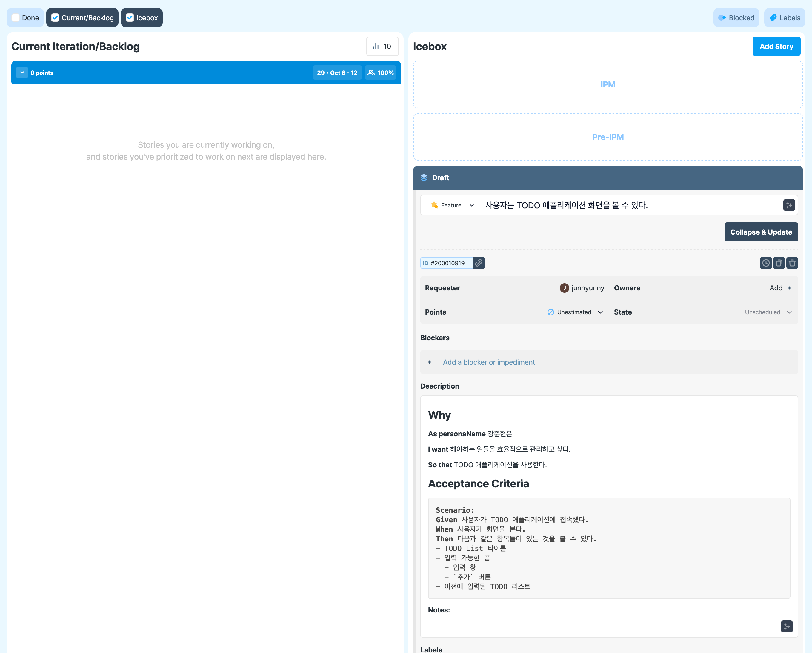Collapse the 0 points iteration chevron

pos(22,73)
